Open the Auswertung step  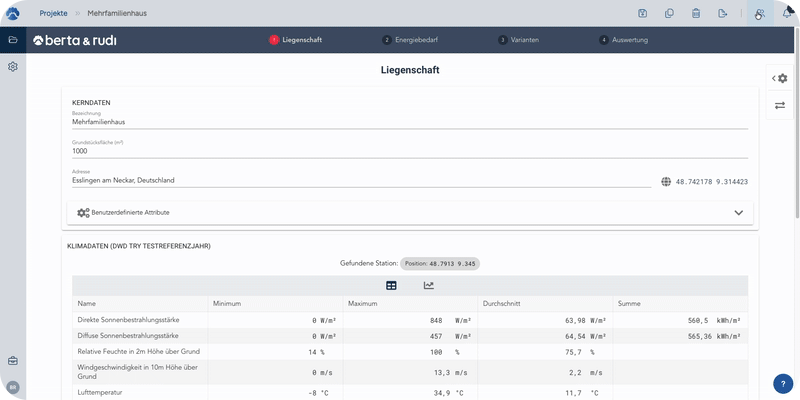(x=624, y=40)
